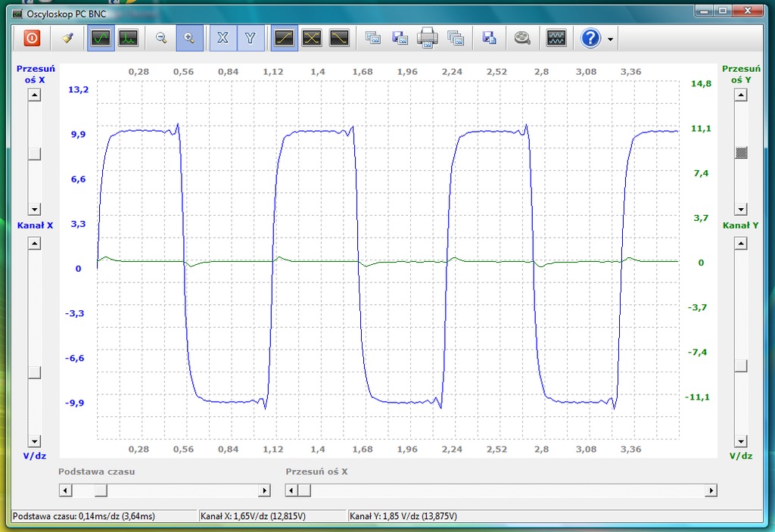The image size is (775, 532).
Task: Select the oscilloscope waveform view mode
Action: [101, 38]
